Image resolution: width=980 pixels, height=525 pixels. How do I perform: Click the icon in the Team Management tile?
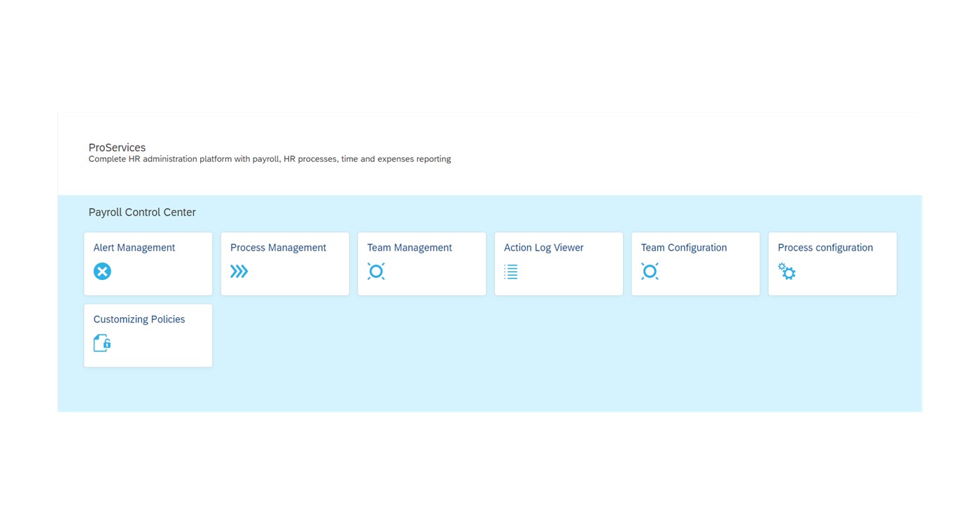coord(376,272)
